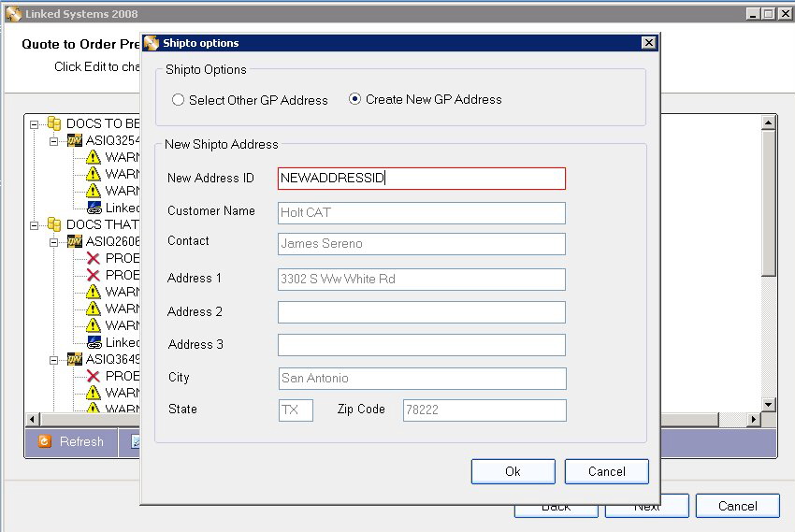Collapse the ASIQ3649 tree node
The image size is (795, 532).
[53, 360]
